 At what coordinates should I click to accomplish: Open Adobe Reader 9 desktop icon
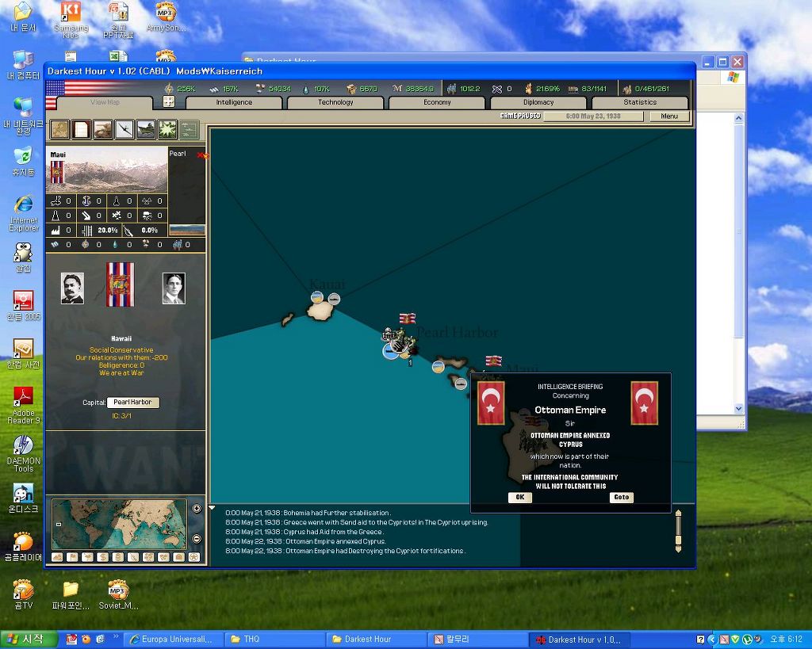23,405
